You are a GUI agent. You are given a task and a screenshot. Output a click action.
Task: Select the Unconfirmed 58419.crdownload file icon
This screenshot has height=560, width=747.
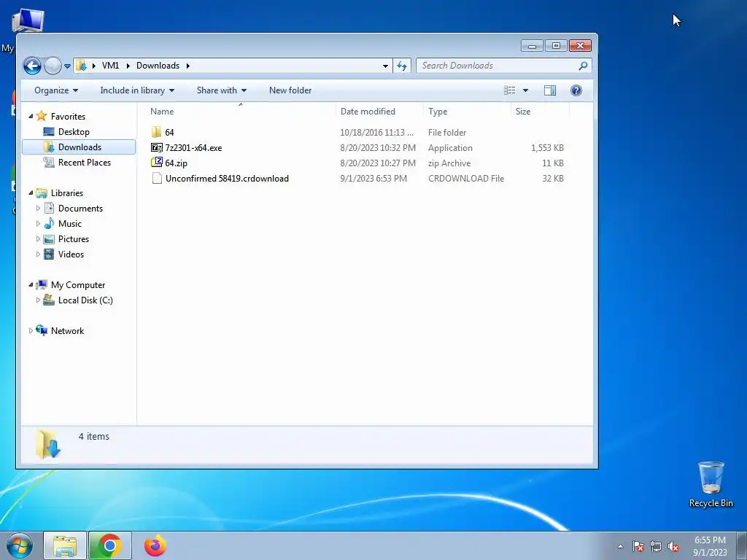pyautogui.click(x=156, y=179)
